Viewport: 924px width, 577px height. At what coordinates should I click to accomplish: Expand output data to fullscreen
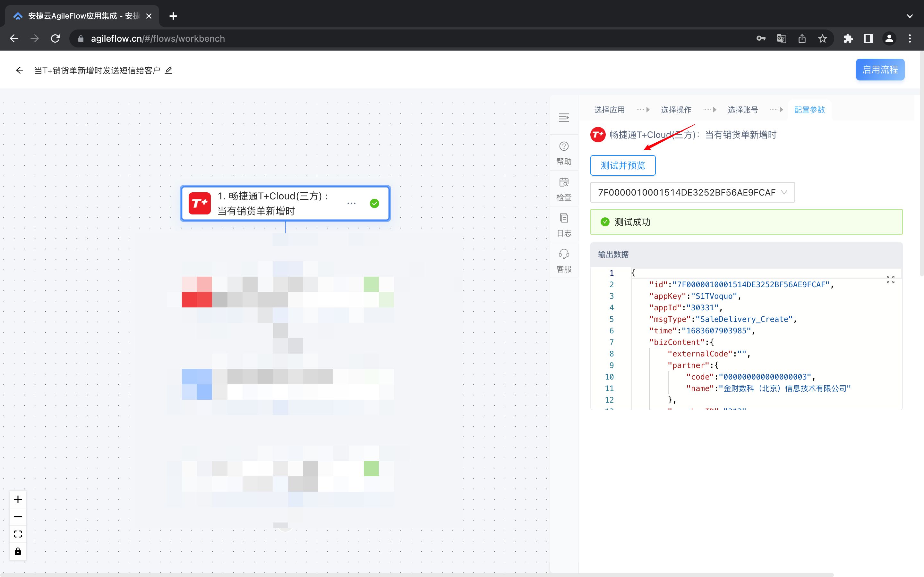pos(890,280)
